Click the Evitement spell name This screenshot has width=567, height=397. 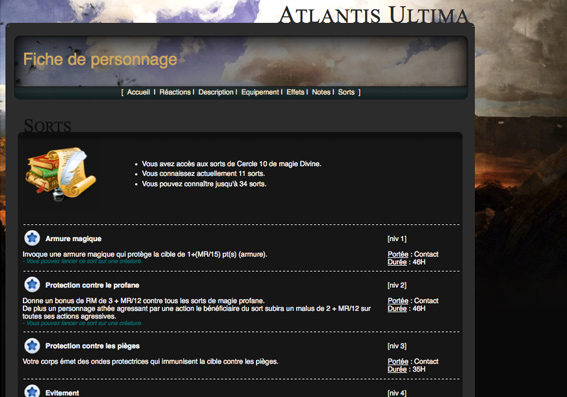tap(62, 393)
